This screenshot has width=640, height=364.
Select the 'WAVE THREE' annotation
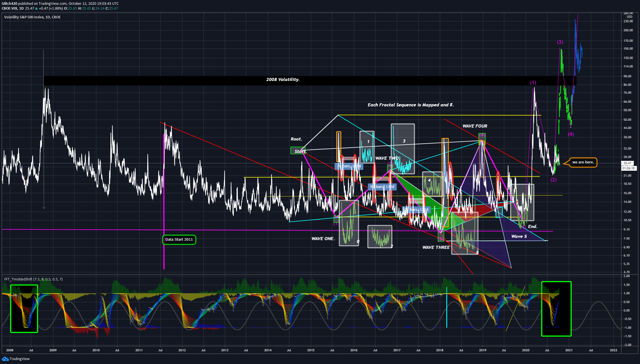(436, 247)
